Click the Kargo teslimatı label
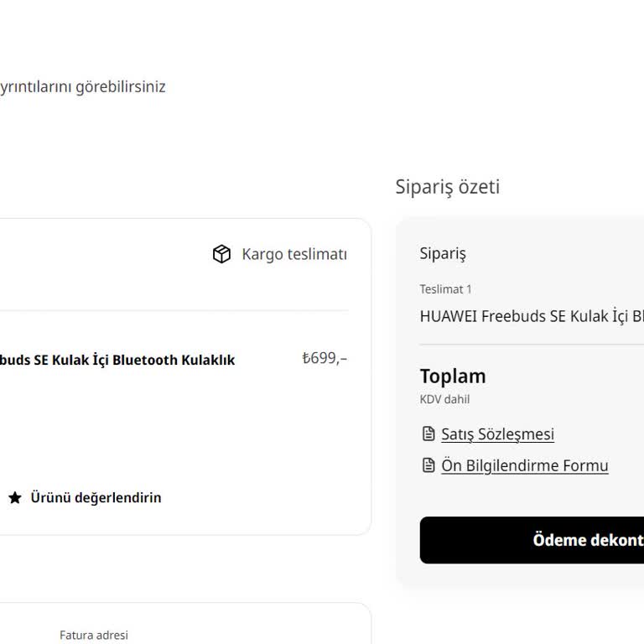 point(294,254)
